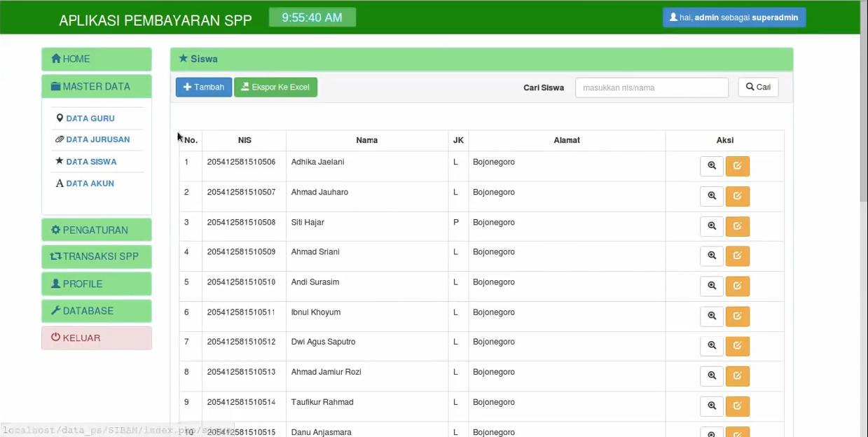Viewport: 868px width, 437px height.
Task: Click the Tambah button to add student
Action: [204, 88]
